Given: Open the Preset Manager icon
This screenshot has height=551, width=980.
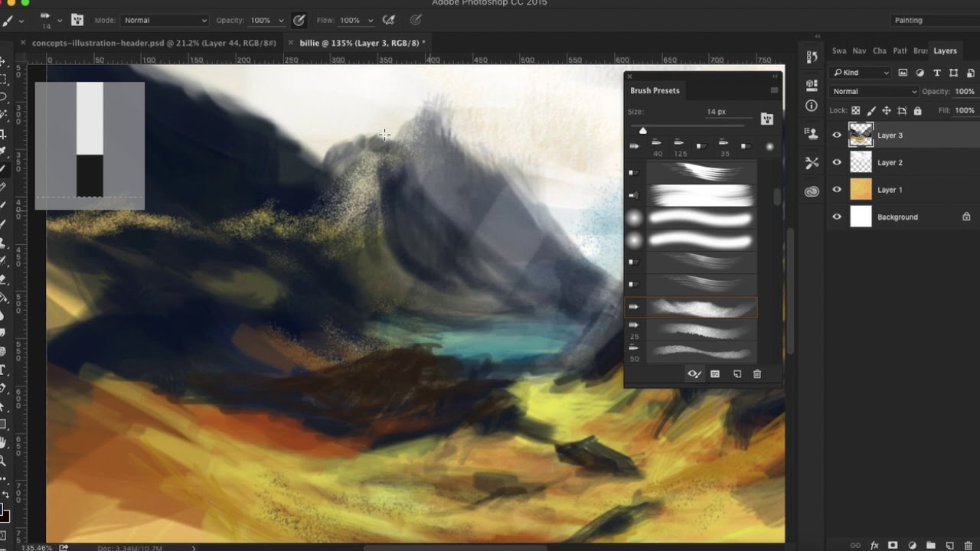Looking at the screenshot, I should click(715, 374).
